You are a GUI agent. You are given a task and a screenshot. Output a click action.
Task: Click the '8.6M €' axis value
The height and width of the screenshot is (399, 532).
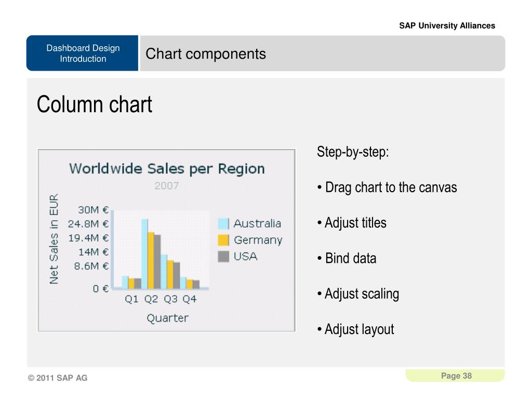click(91, 266)
